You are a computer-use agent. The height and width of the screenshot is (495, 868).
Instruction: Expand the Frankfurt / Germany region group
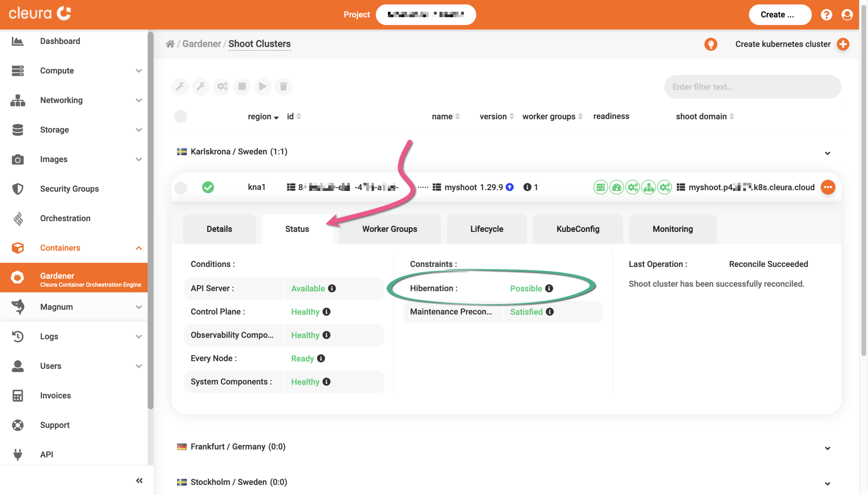pos(827,448)
